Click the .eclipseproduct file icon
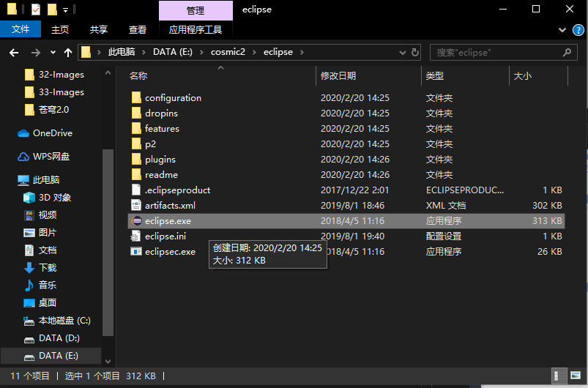 point(136,190)
